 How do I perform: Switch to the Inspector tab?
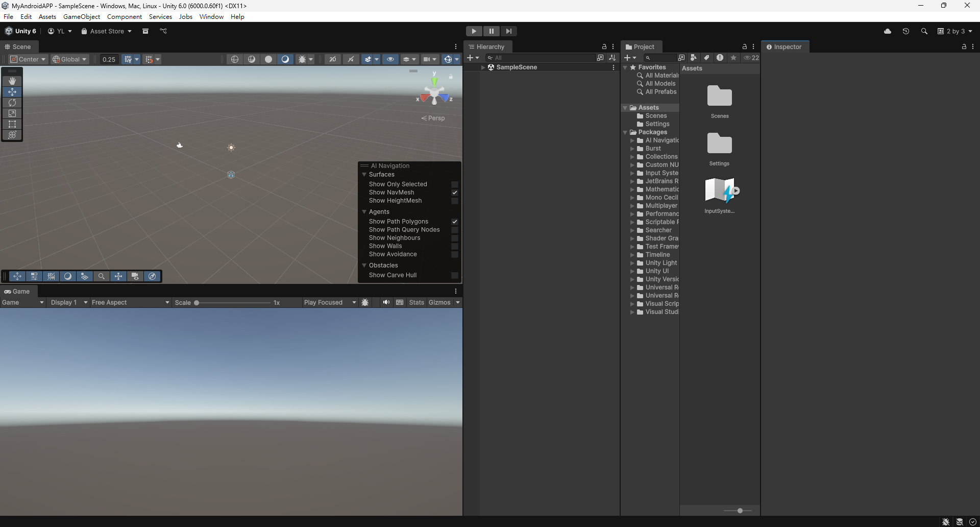tap(785, 46)
